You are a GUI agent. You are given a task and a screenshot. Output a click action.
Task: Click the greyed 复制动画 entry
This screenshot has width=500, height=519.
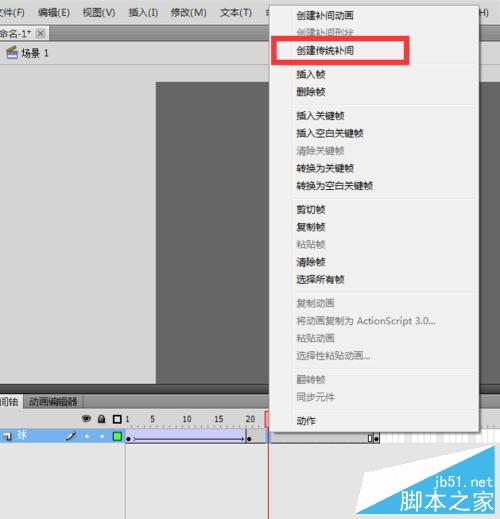point(315,303)
